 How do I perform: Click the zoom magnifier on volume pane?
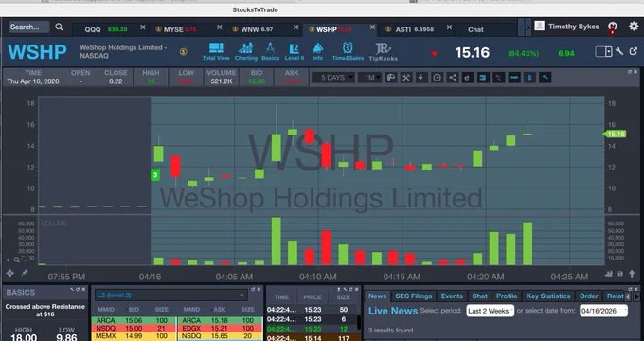[x=16, y=260]
